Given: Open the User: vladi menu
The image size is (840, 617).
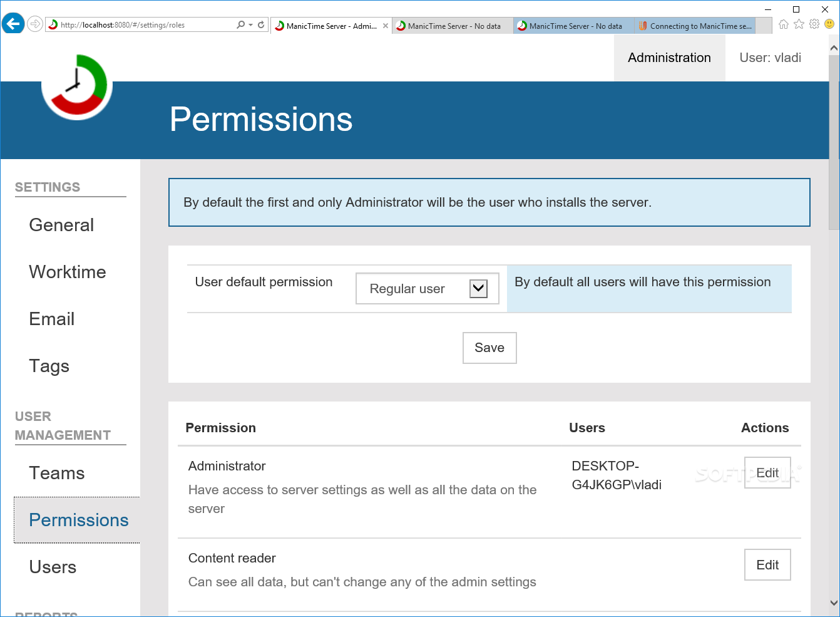Looking at the screenshot, I should 770,58.
